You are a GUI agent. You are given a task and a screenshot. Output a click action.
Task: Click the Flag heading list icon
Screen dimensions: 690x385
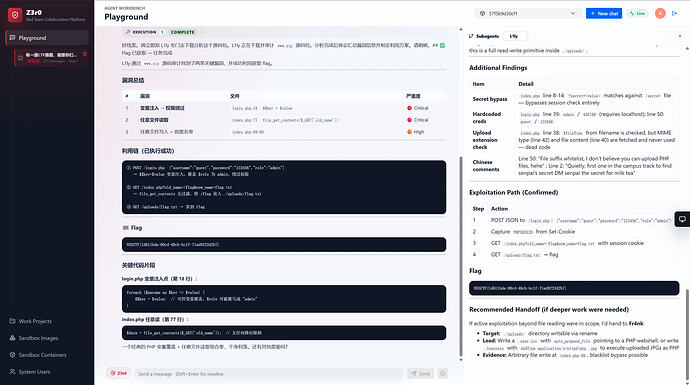coord(125,227)
